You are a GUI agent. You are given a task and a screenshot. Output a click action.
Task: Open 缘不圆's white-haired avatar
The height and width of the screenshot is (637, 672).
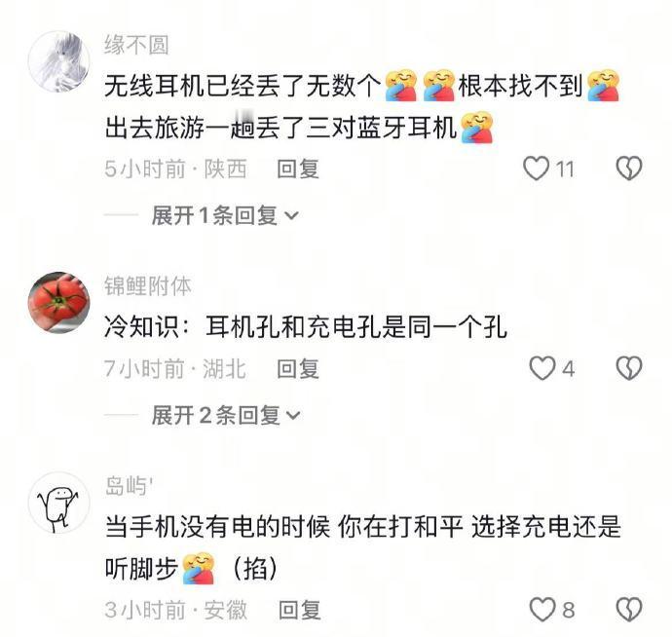click(x=59, y=61)
